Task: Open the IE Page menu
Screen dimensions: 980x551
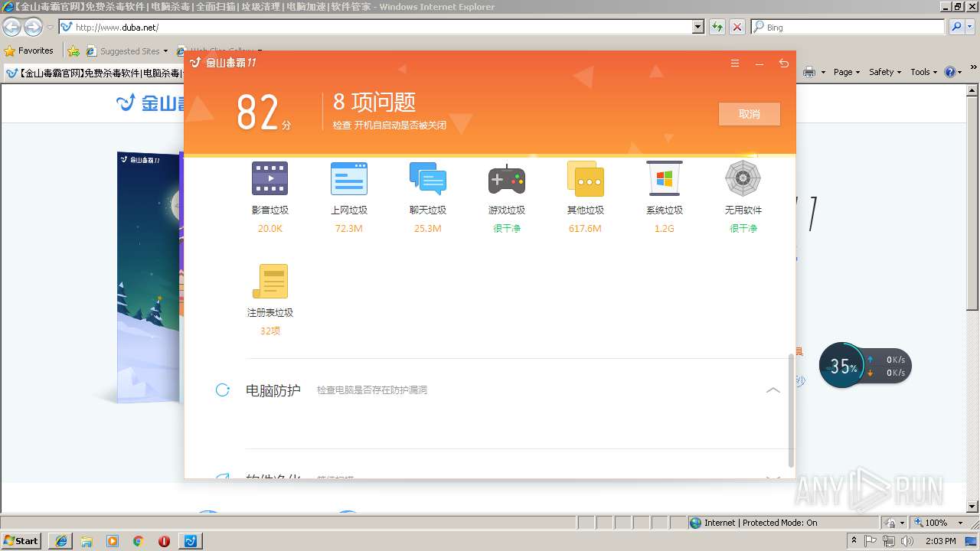Action: (847, 72)
